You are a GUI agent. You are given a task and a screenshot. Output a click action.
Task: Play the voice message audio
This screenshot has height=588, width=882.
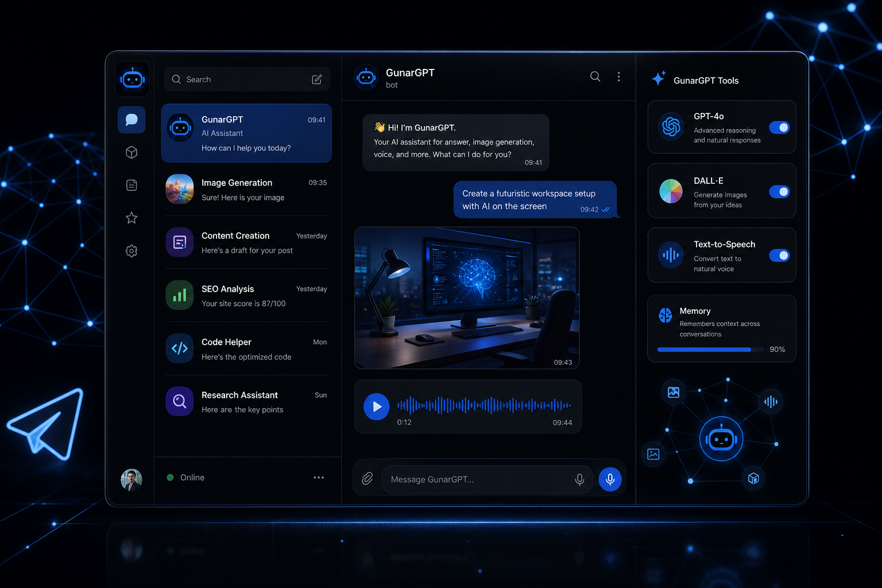tap(377, 407)
